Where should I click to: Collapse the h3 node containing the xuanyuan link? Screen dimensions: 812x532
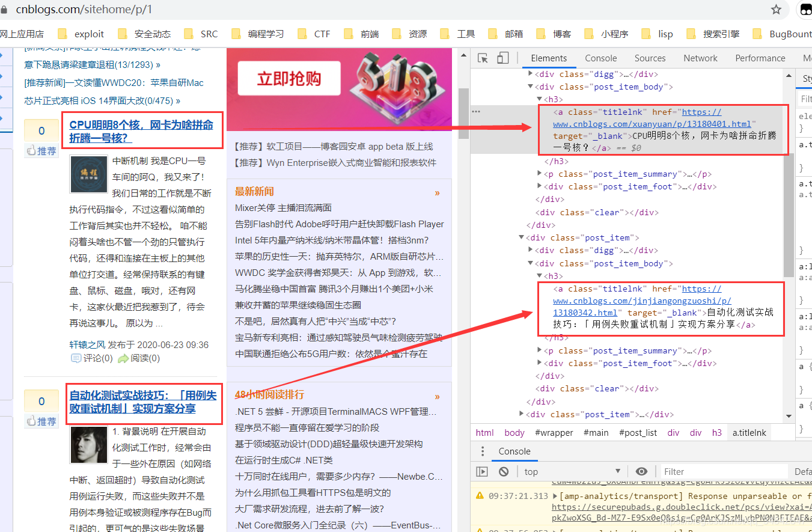point(539,99)
